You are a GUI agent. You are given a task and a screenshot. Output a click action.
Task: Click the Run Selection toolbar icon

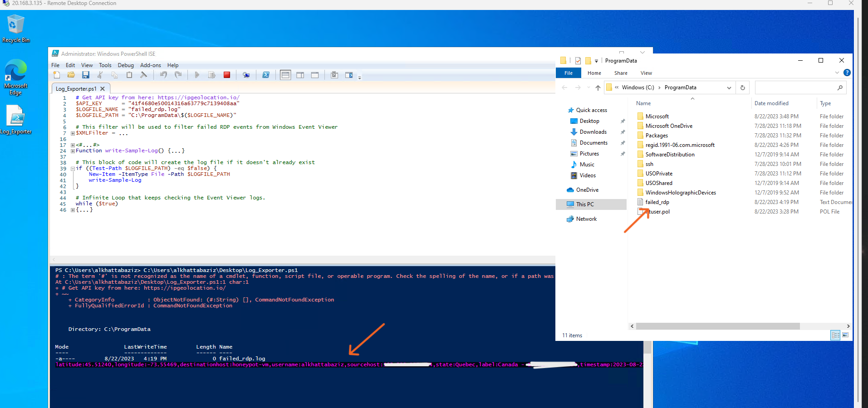pyautogui.click(x=211, y=75)
